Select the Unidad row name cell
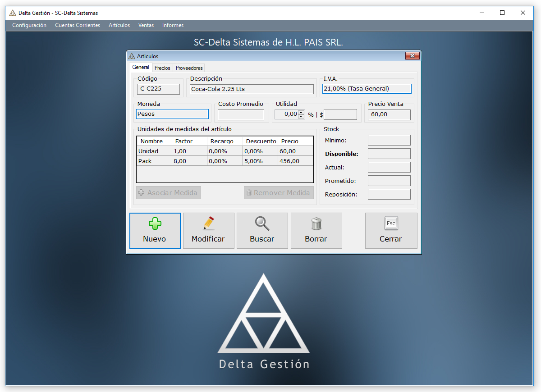The width and height of the screenshot is (541, 392). tap(154, 151)
